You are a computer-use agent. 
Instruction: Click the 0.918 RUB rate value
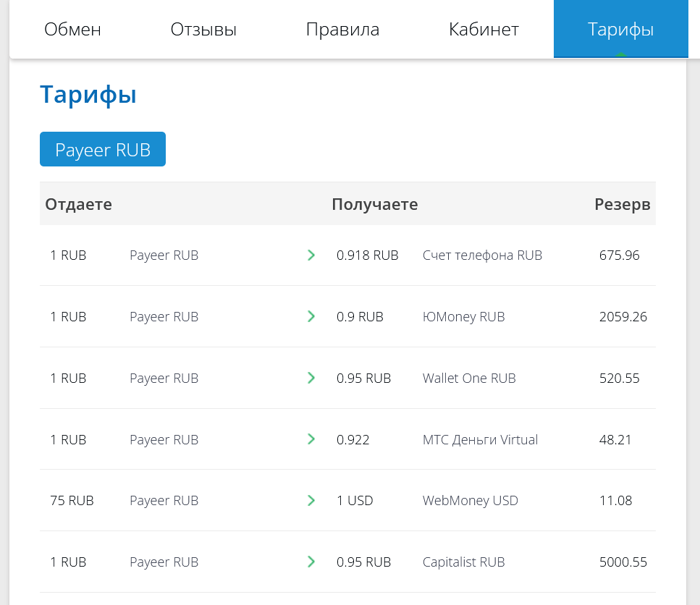click(x=368, y=255)
